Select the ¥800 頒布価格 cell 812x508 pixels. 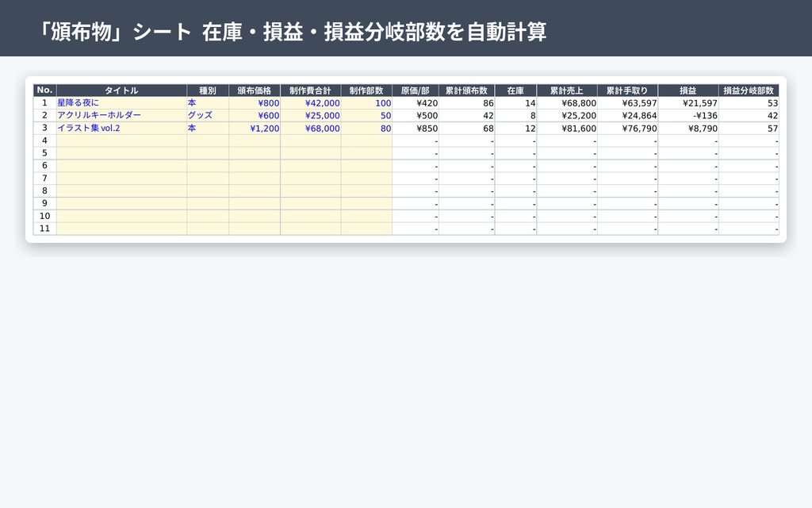coord(255,102)
